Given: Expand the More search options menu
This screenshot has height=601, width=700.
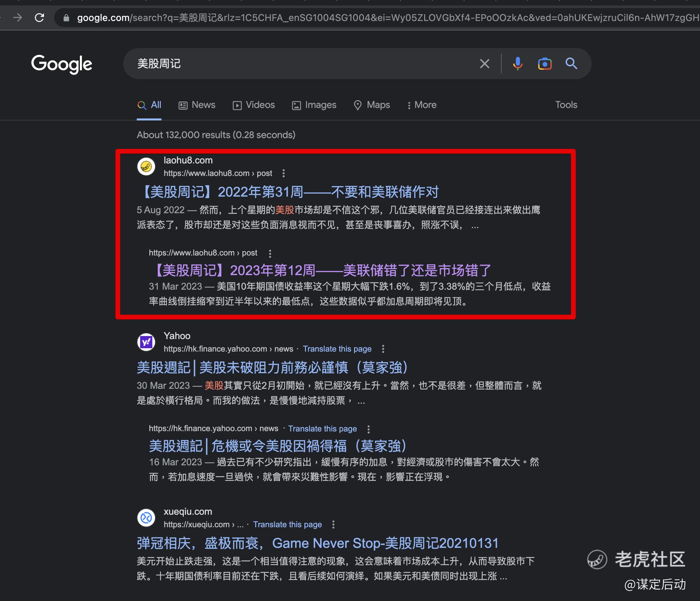Looking at the screenshot, I should (x=422, y=105).
